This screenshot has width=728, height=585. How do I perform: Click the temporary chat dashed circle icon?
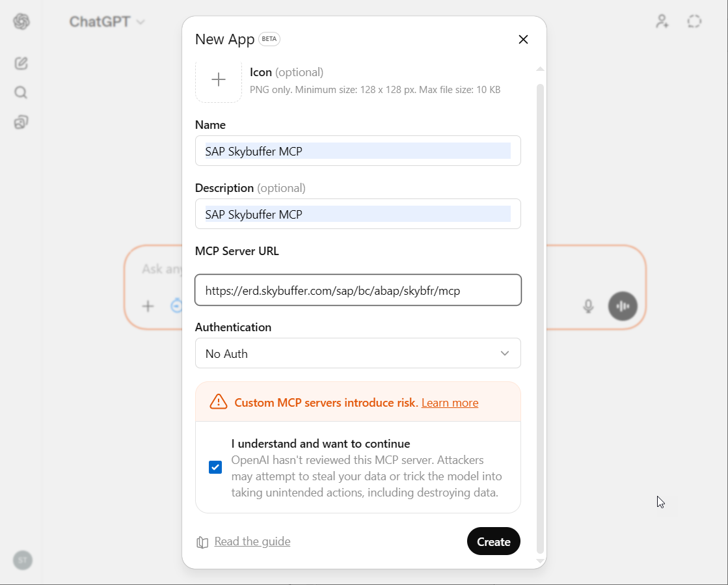pos(694,21)
